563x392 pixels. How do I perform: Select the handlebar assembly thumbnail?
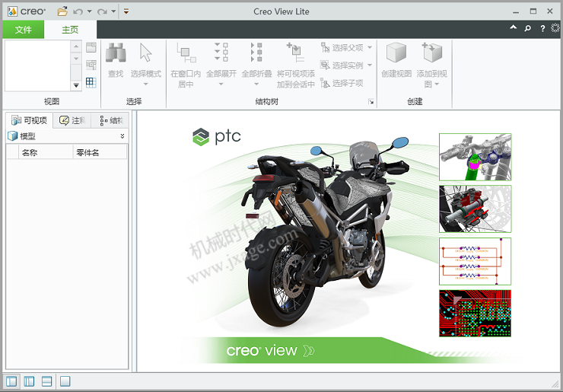[x=475, y=157]
